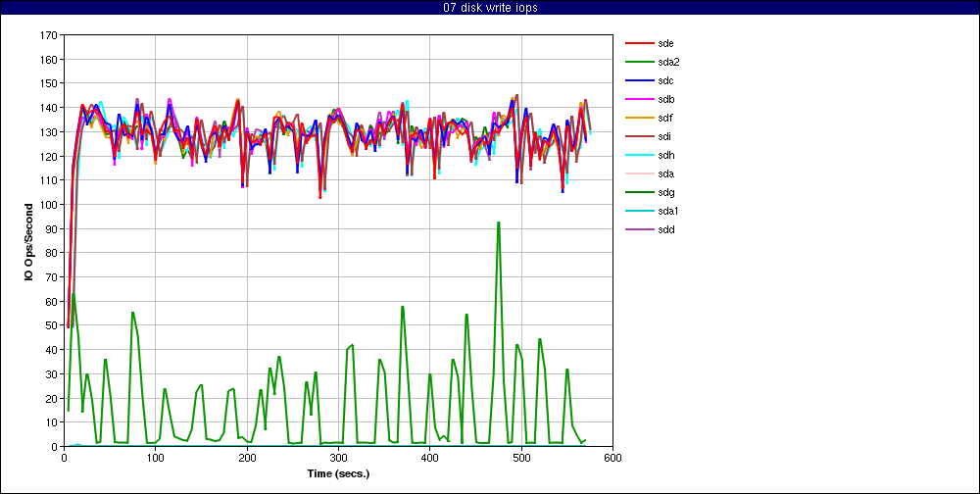Click the 400 x-axis tick label
980x494 pixels.
click(x=429, y=458)
